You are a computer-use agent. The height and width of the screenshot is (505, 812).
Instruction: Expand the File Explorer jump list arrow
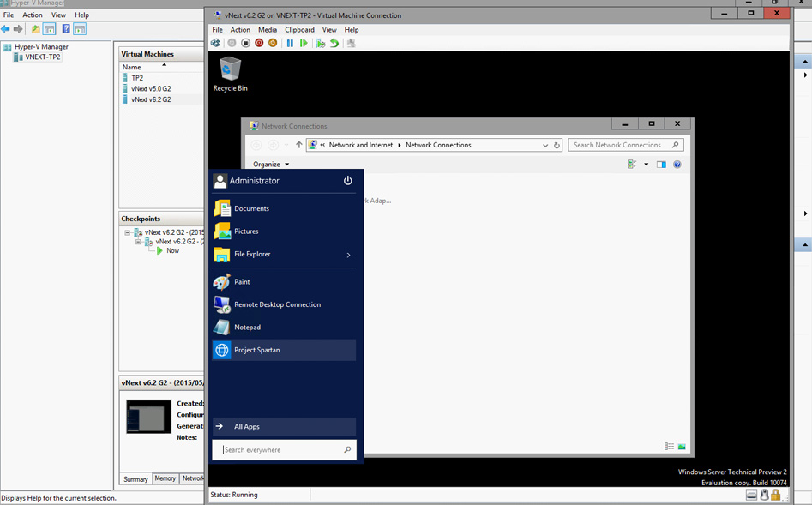tap(348, 255)
